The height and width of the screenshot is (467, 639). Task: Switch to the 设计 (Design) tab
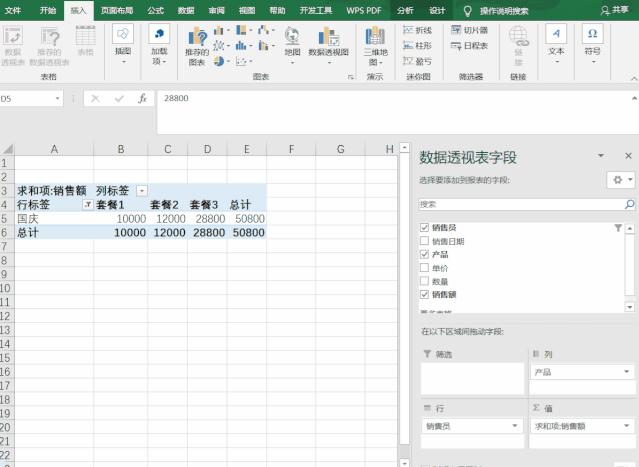click(x=437, y=11)
